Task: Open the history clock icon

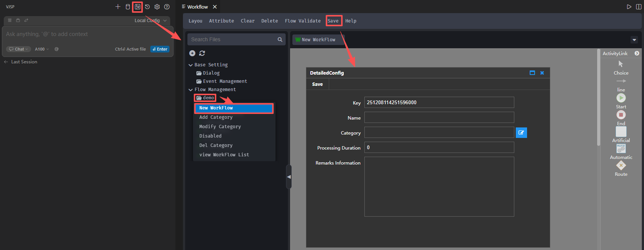Action: click(147, 7)
